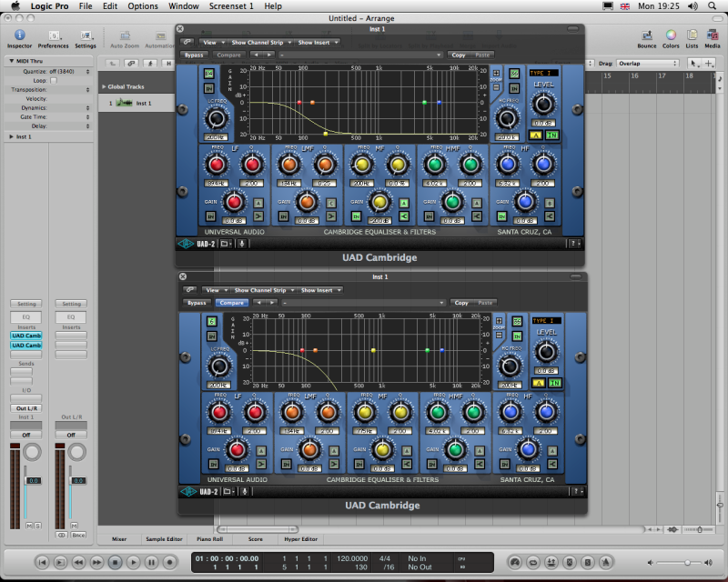Open the View dropdown in top plug-in window
728x582 pixels.
(213, 42)
